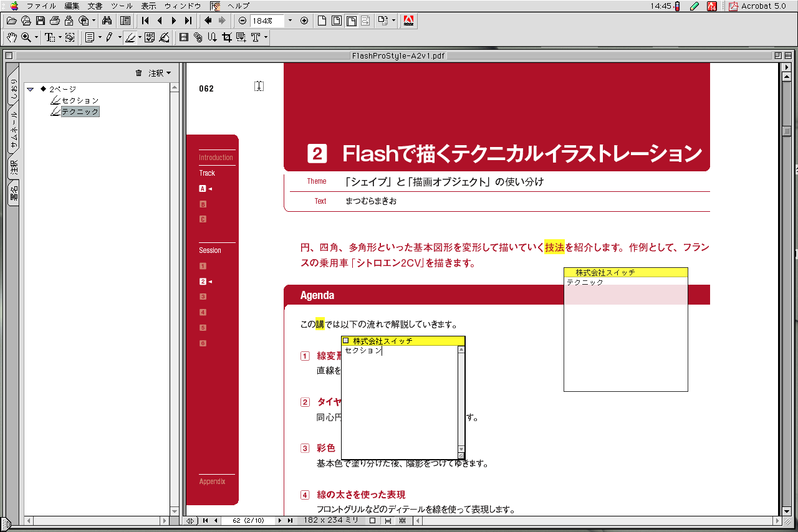Open the zoom percentage dropdown arrow

click(x=290, y=21)
